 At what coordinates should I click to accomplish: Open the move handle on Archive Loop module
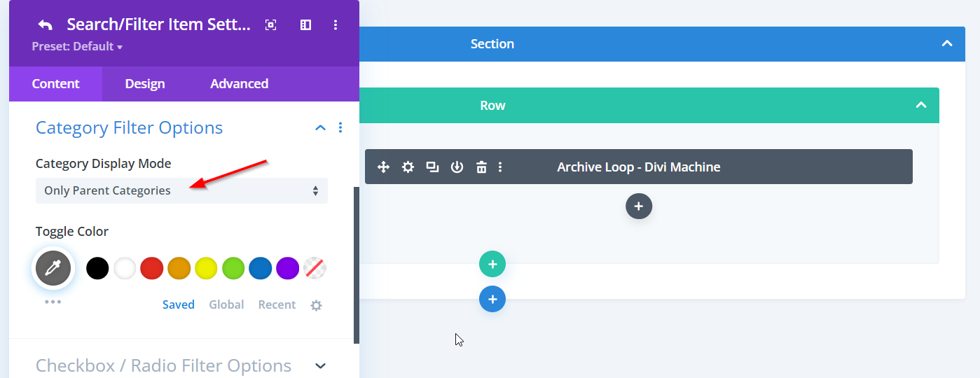(383, 167)
